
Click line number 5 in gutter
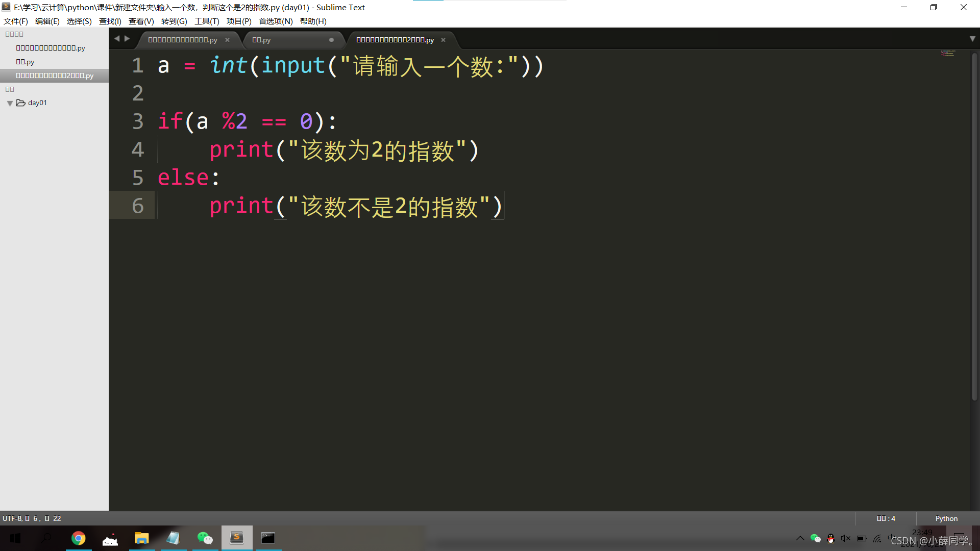pos(138,178)
